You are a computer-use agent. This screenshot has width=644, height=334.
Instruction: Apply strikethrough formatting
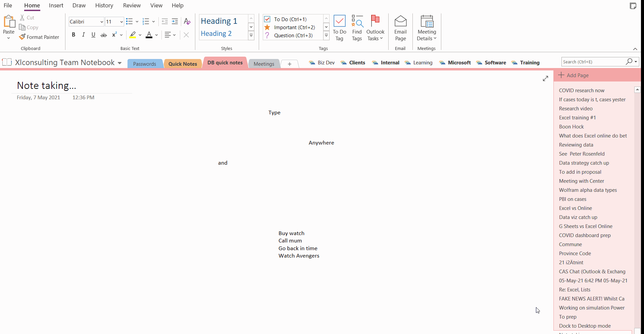104,35
